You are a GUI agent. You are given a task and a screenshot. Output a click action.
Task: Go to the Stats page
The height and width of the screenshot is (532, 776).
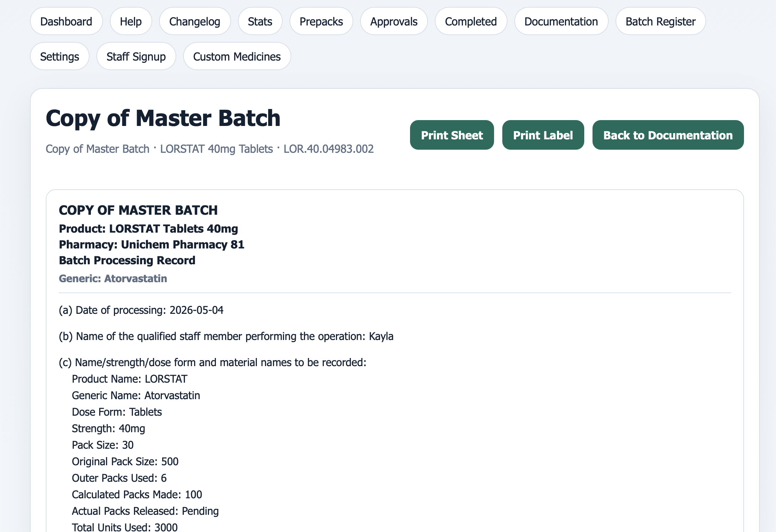pyautogui.click(x=260, y=21)
